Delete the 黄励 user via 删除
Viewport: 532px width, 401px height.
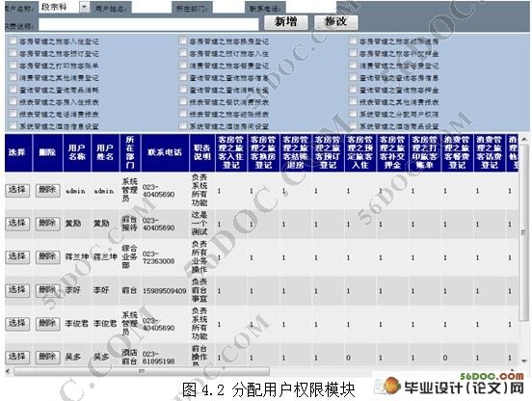point(47,224)
